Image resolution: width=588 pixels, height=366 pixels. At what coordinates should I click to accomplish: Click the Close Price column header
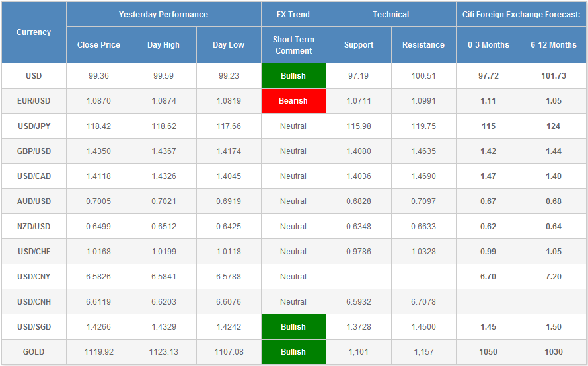click(x=98, y=45)
